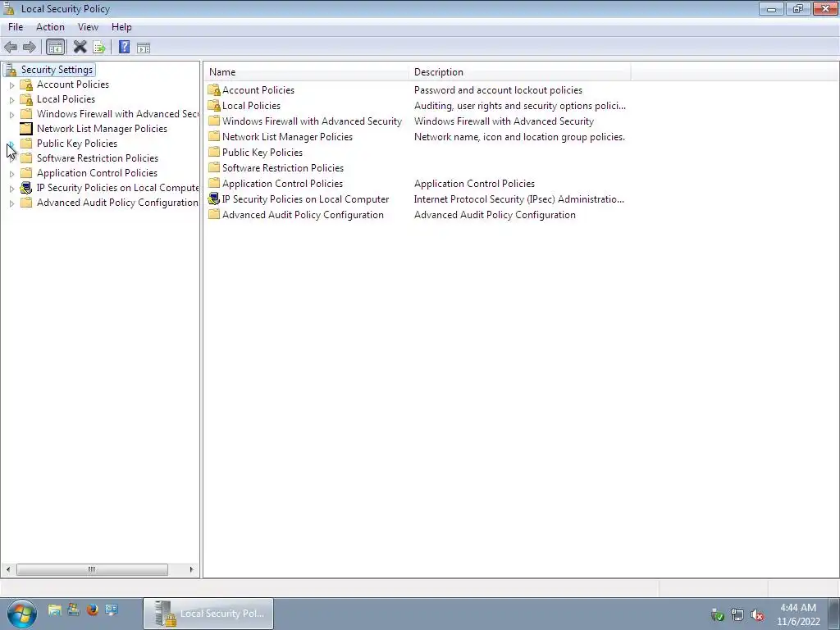
Task: Open the Action menu
Action: pyautogui.click(x=50, y=27)
